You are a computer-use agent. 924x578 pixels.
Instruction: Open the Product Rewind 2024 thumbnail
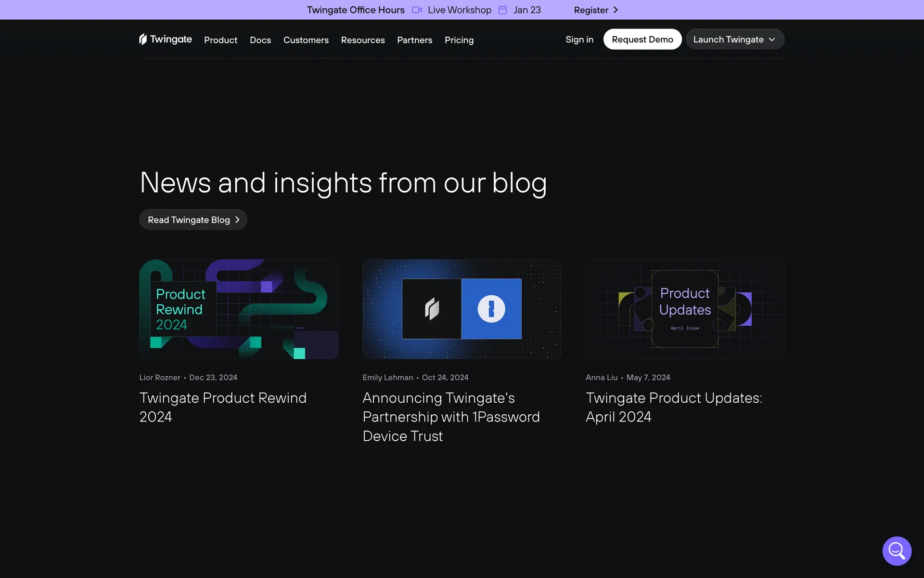pos(238,309)
